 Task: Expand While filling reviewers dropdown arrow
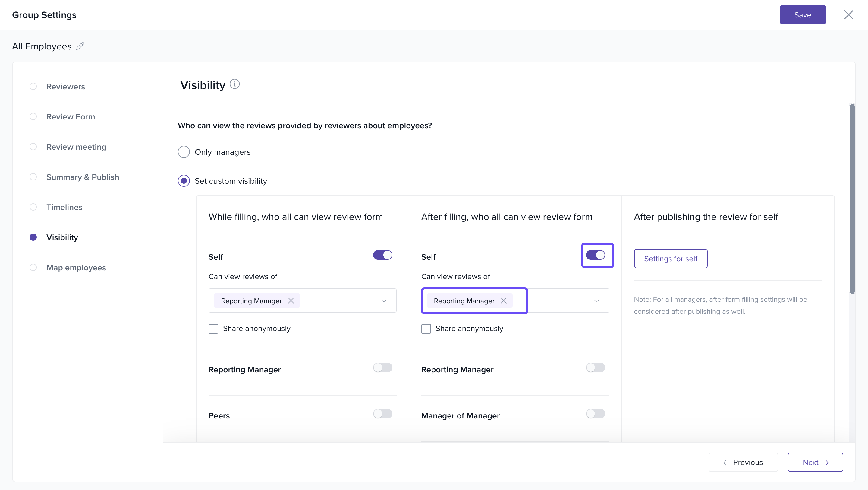tap(384, 301)
